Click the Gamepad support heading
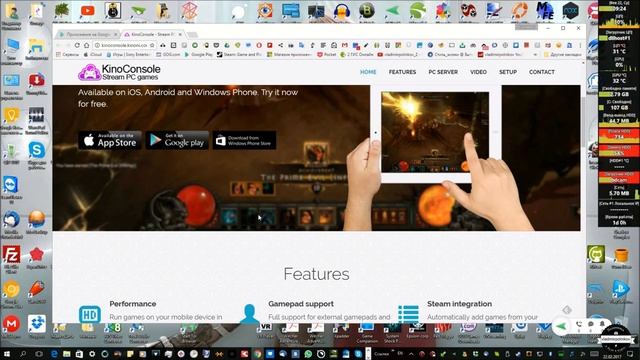This screenshot has width=640, height=360. [x=301, y=304]
